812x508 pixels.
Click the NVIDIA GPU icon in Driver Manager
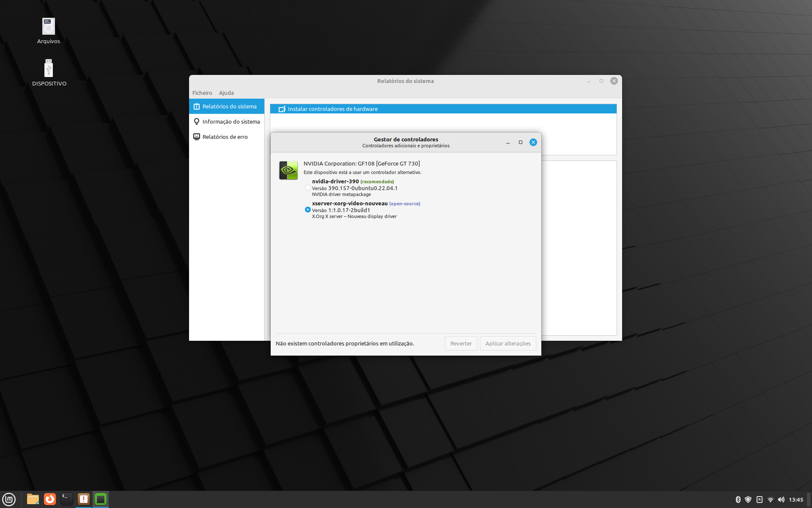[288, 170]
